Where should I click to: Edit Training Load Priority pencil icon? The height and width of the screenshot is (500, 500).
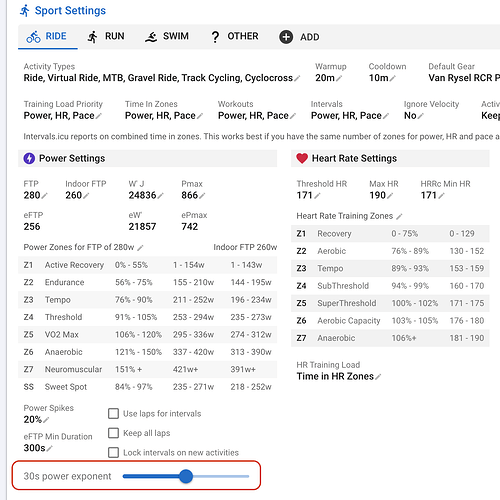pos(99,116)
